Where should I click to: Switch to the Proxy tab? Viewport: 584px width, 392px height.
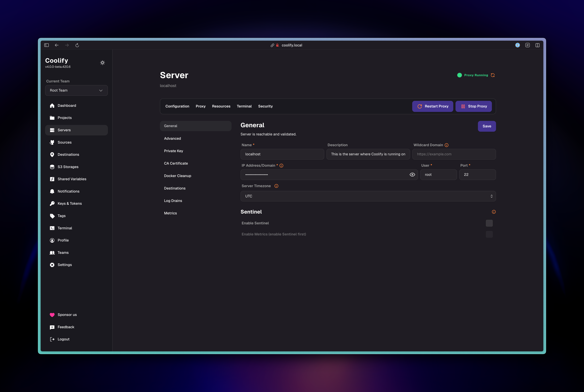click(201, 106)
